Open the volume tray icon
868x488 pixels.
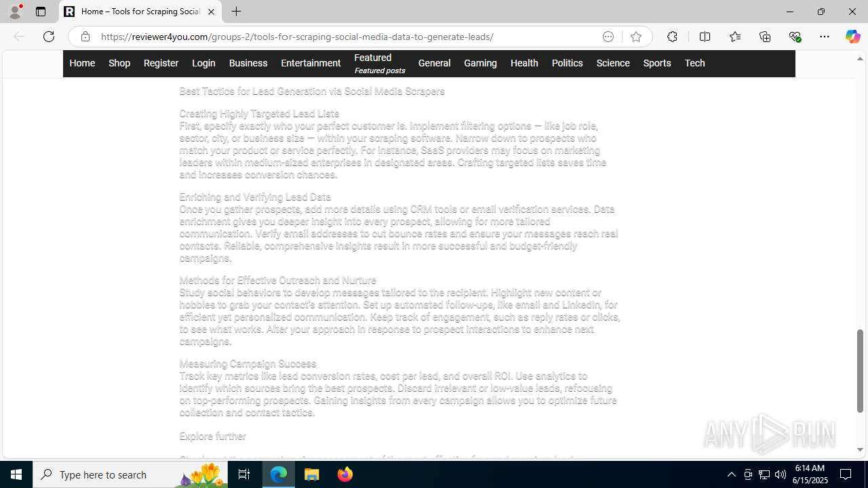pyautogui.click(x=781, y=474)
